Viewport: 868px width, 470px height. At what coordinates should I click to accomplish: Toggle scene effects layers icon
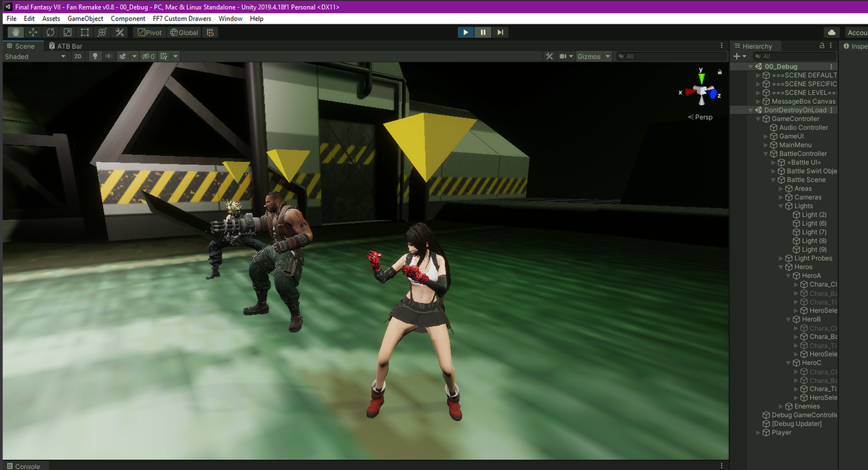click(x=123, y=56)
